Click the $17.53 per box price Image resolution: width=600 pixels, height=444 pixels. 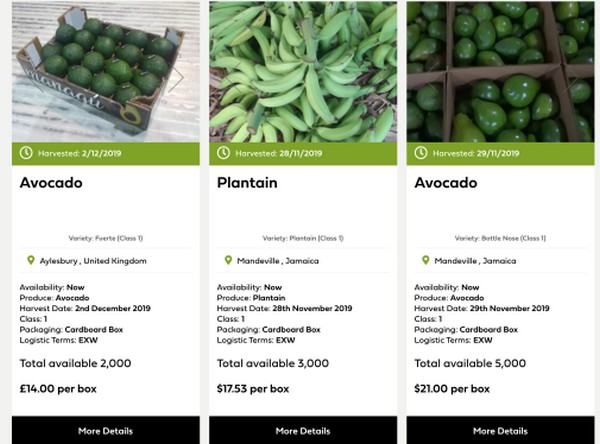pyautogui.click(x=253, y=388)
